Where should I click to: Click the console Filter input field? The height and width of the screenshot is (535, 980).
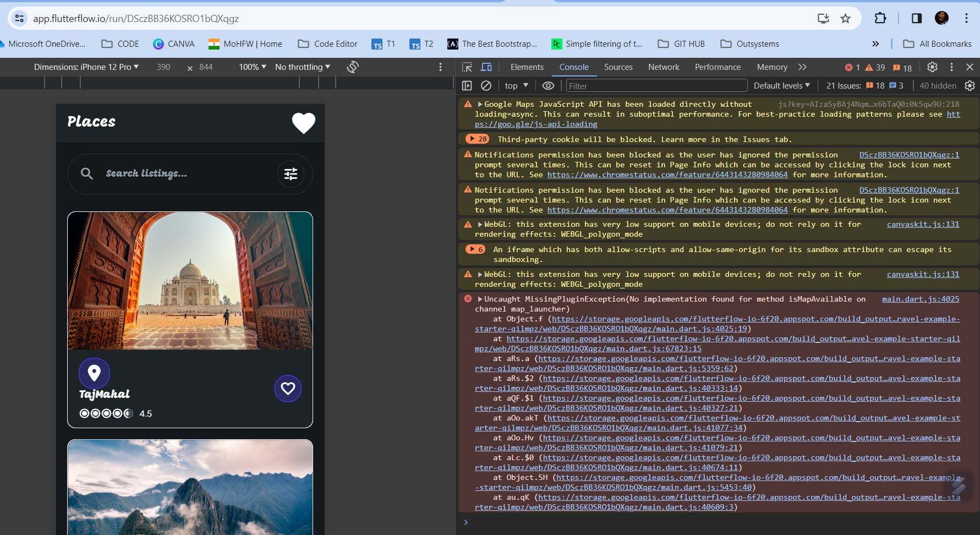(656, 85)
